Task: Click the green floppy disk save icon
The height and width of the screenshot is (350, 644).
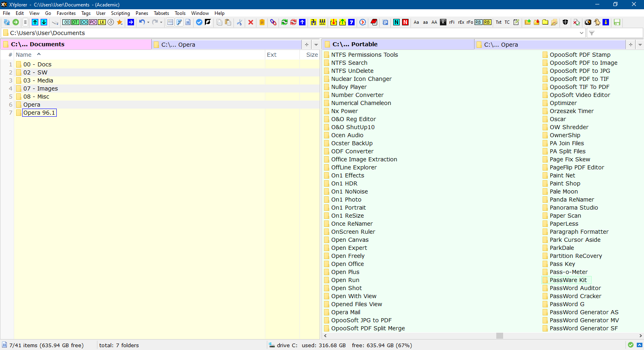Action: [617, 22]
